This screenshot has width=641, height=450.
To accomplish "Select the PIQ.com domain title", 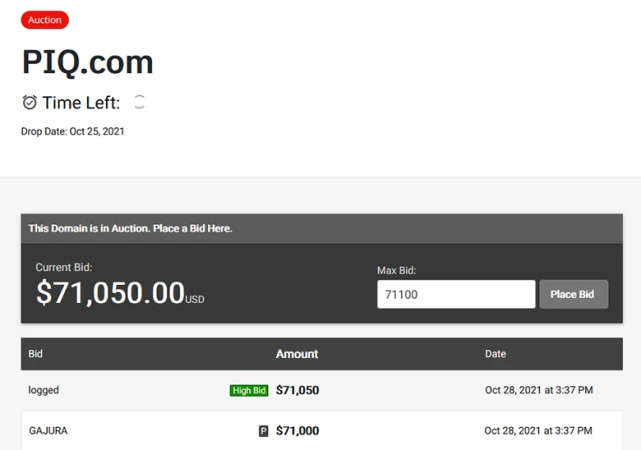I will tap(88, 62).
